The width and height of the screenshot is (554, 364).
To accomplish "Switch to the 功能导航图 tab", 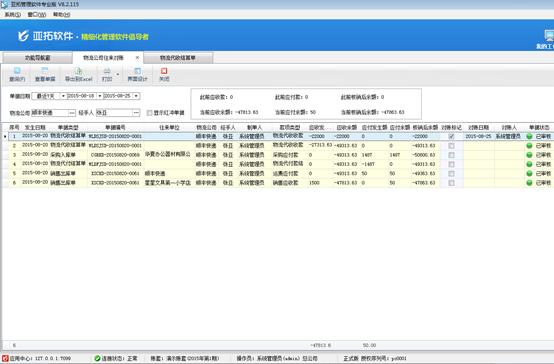I will (x=37, y=58).
